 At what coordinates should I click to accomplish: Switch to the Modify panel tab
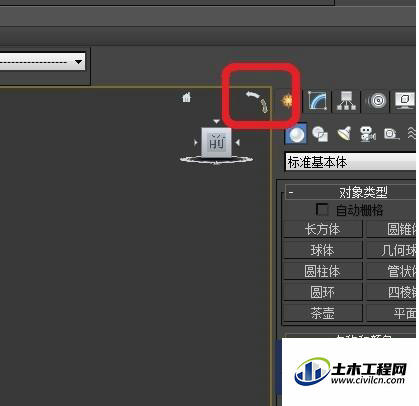click(x=317, y=100)
